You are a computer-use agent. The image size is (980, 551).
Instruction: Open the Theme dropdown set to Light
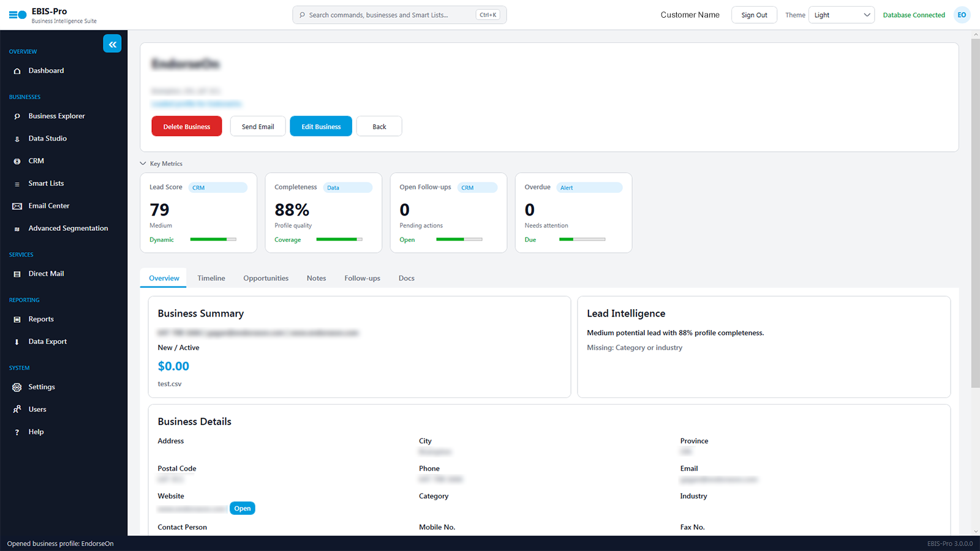(x=842, y=15)
